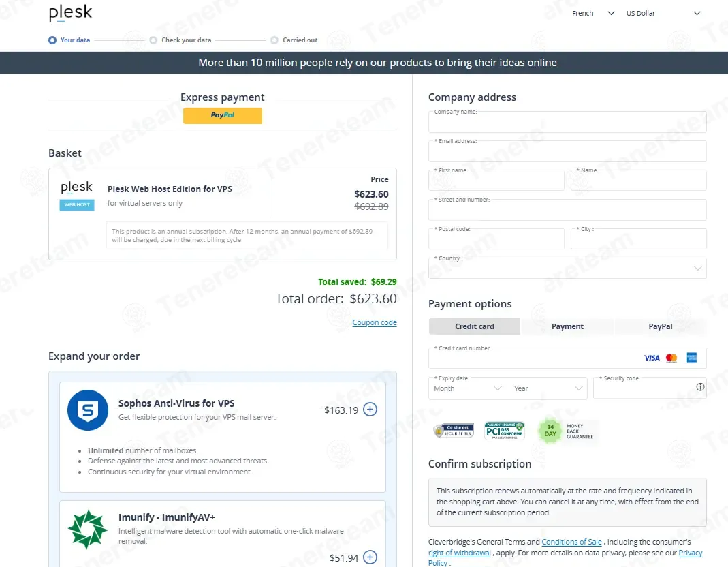
Task: Open the expiry Year dropdown
Action: click(548, 388)
